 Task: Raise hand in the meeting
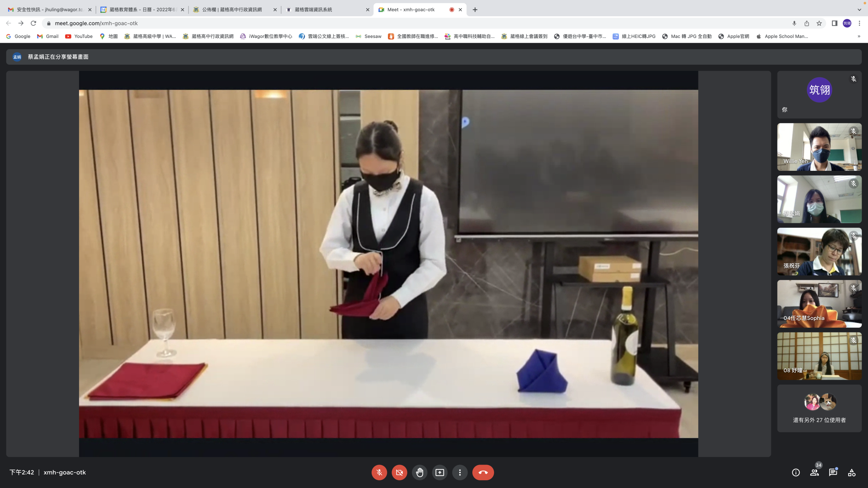click(x=419, y=472)
